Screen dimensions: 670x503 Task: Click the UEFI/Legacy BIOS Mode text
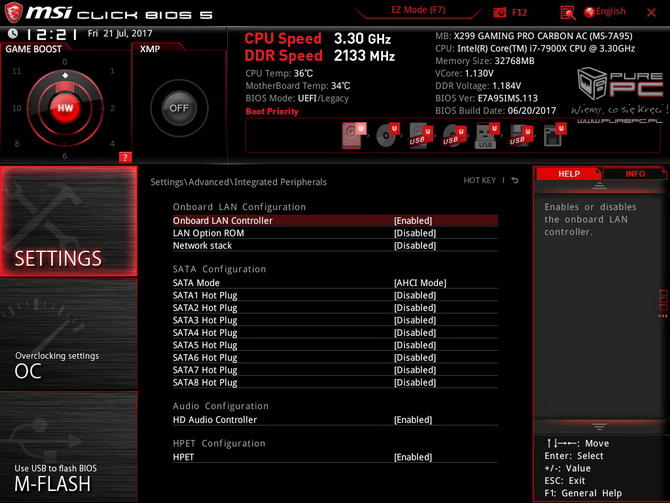(323, 98)
